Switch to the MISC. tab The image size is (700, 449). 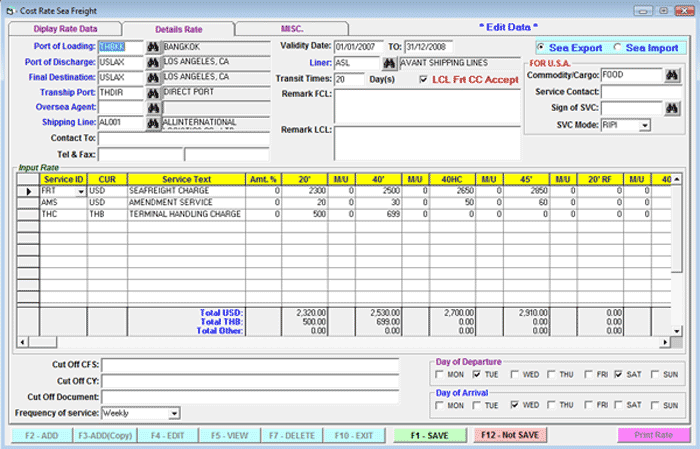[292, 29]
